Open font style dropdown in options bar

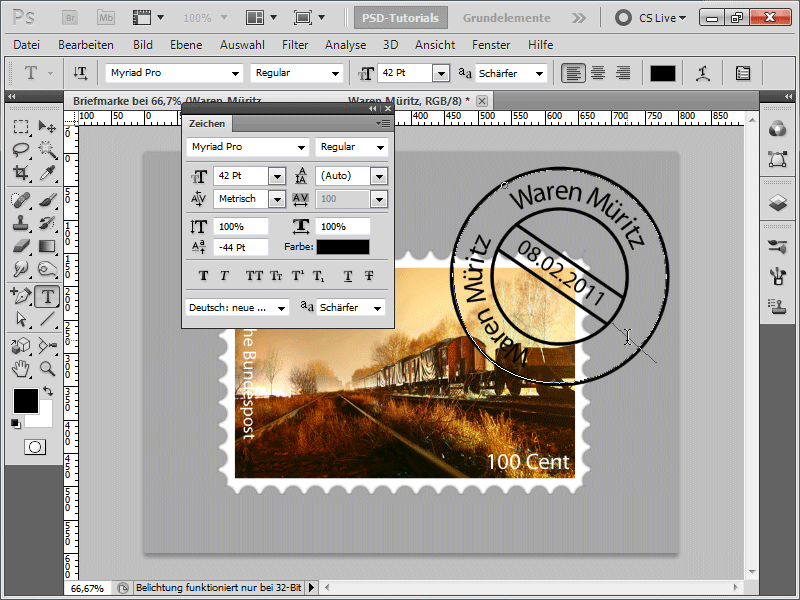[335, 73]
